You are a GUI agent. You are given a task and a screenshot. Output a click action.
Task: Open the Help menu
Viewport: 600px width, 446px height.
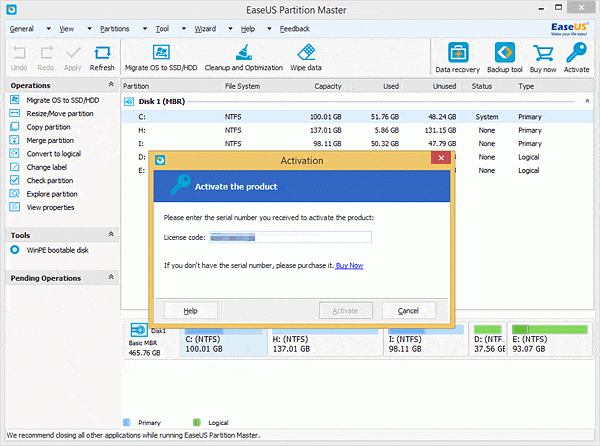coord(248,29)
